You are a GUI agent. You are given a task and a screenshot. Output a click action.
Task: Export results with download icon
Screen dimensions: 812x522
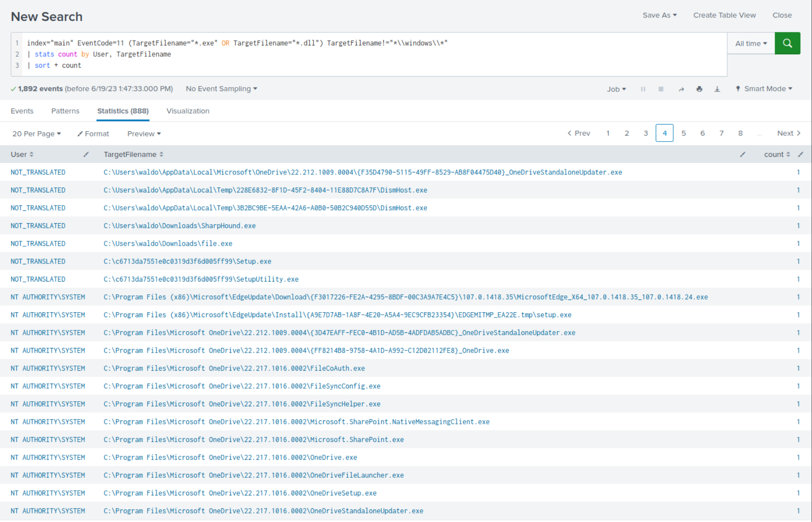click(717, 89)
